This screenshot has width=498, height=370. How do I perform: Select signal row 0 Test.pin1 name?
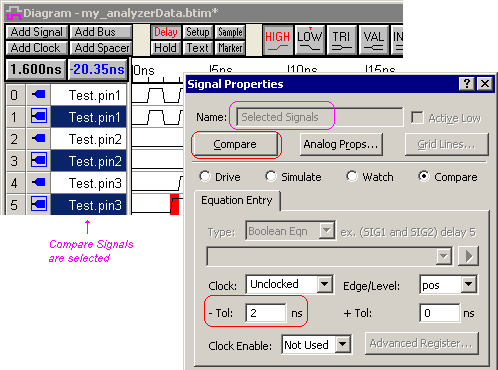(89, 95)
